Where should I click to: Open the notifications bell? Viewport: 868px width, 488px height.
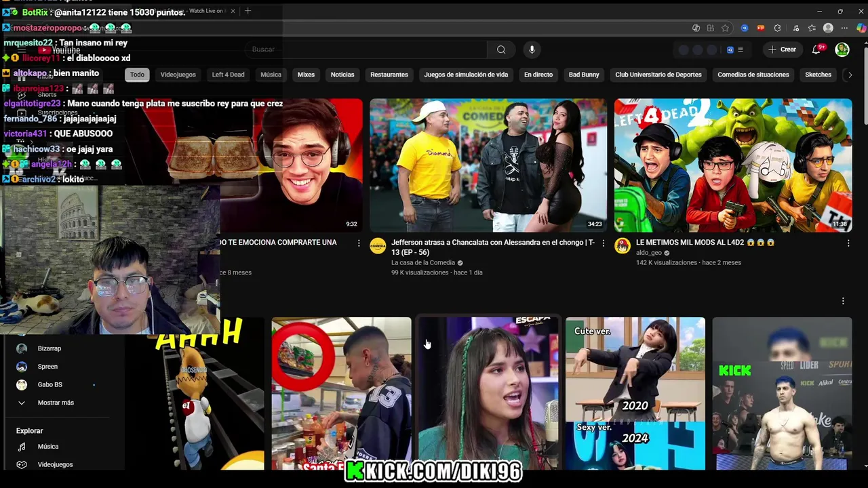point(816,49)
